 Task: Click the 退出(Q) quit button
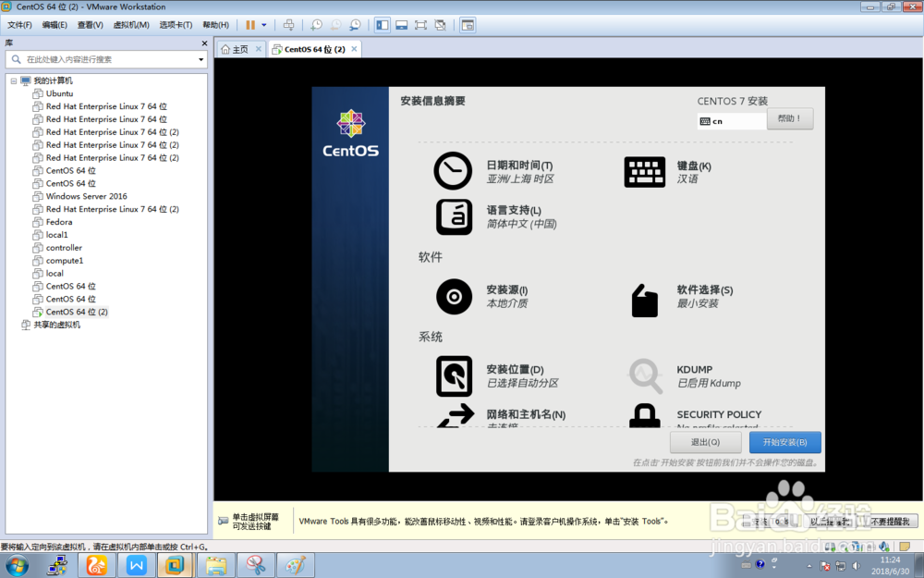coord(705,442)
